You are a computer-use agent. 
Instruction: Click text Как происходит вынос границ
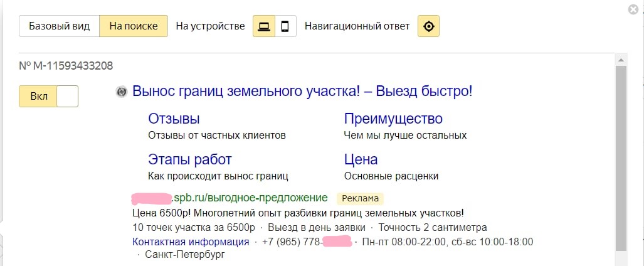218,176
